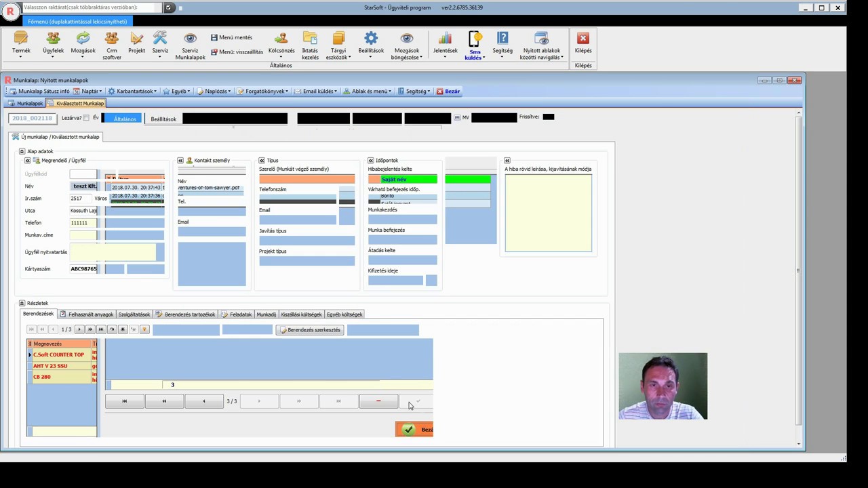Viewport: 868px width, 488px height.
Task: Open the Kölcsönzés ribbon icon
Action: 281,43
